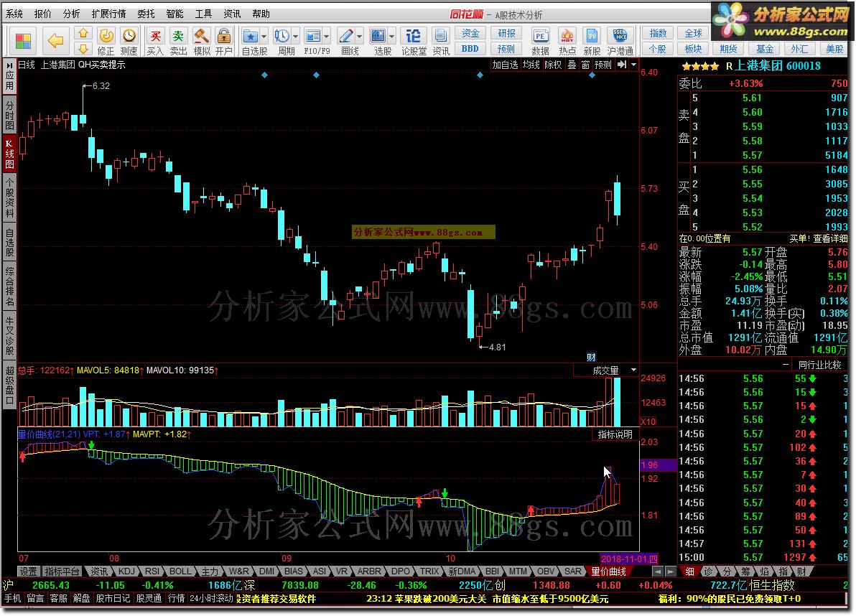The image size is (856, 616).
Task: Click the 加自选 add to watchlist button
Action: click(x=505, y=65)
